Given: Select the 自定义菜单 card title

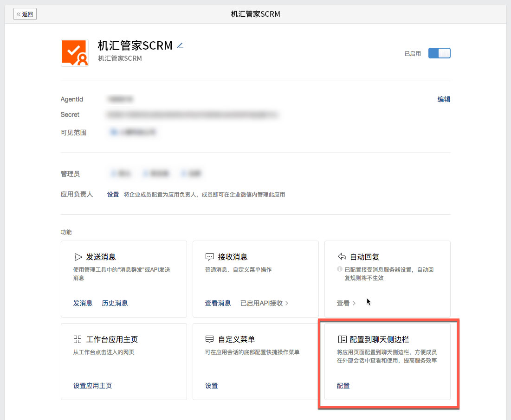Looking at the screenshot, I should click(236, 339).
